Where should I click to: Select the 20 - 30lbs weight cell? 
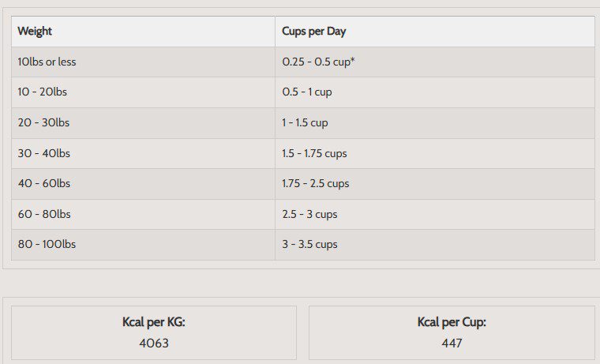(x=43, y=122)
